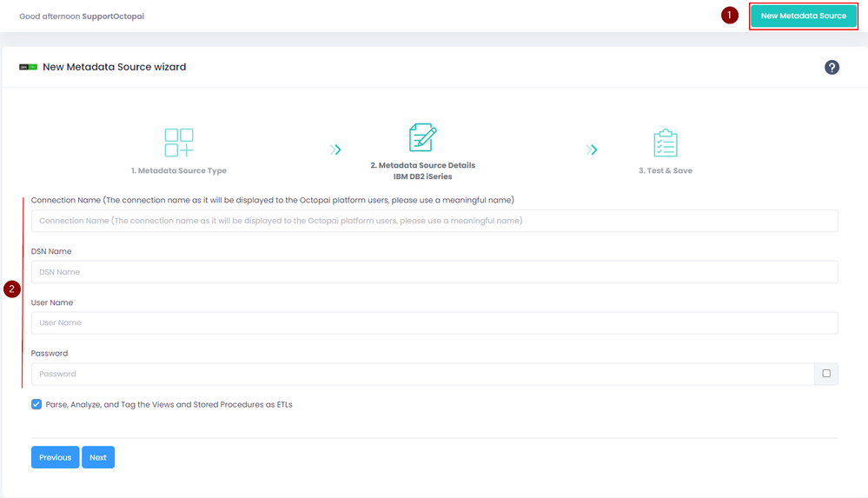The image size is (868, 498).
Task: Return using the Previous button
Action: [56, 457]
